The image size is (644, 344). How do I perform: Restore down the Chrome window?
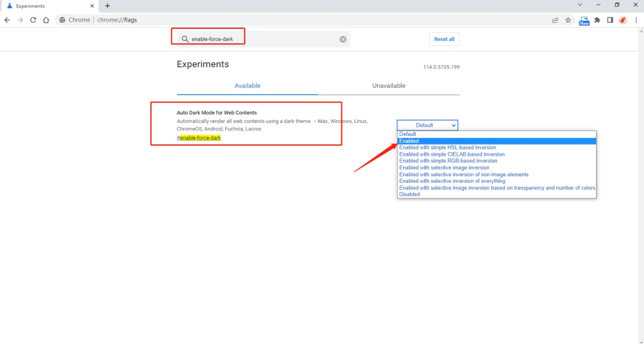coord(617,5)
